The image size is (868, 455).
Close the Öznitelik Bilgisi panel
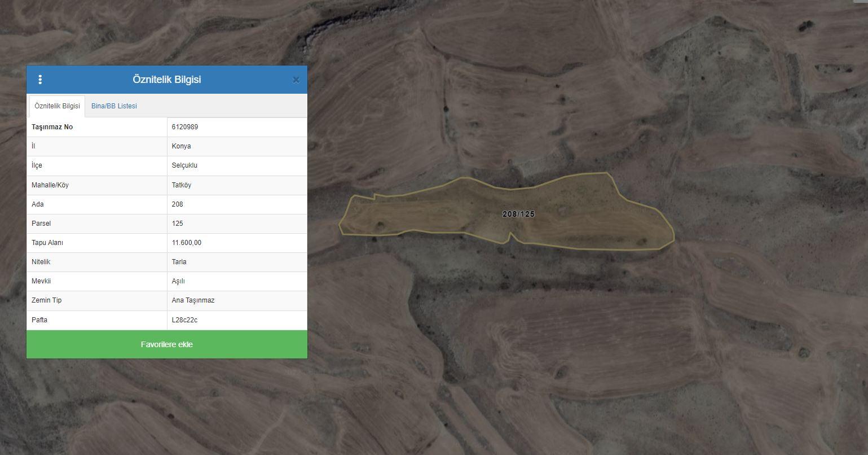[296, 80]
